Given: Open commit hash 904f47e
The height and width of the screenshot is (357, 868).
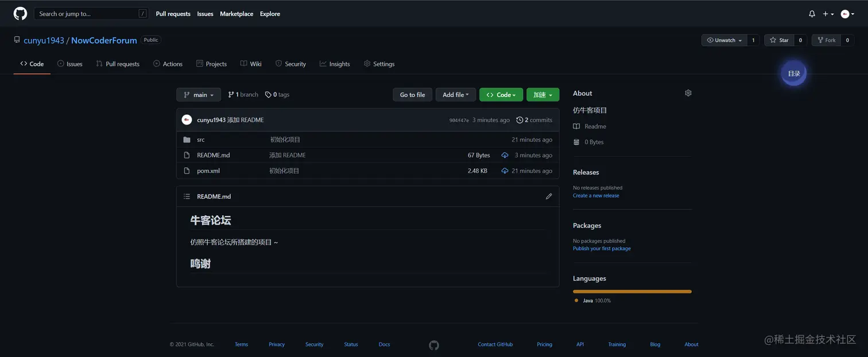Looking at the screenshot, I should 459,121.
